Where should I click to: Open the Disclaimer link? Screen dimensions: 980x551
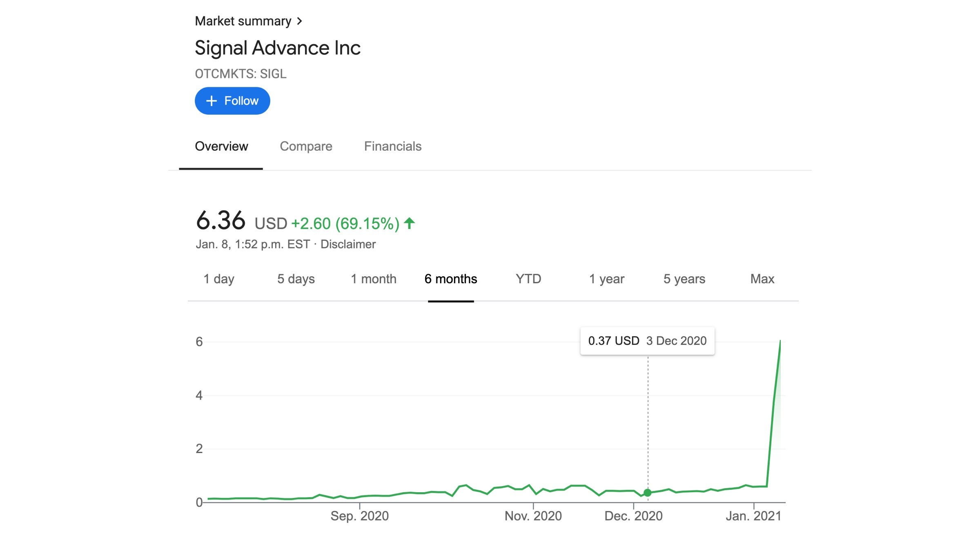pyautogui.click(x=347, y=244)
